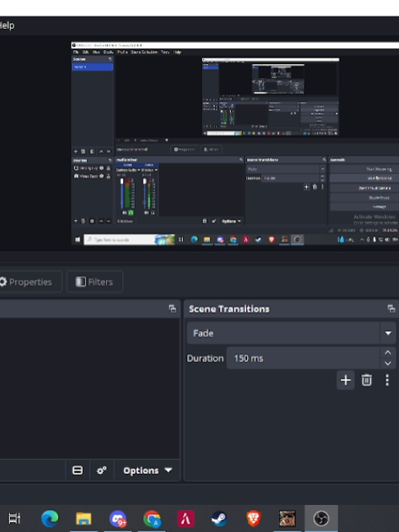Pop out the Audio Mixer dock
The image size is (399, 532).
(172, 309)
